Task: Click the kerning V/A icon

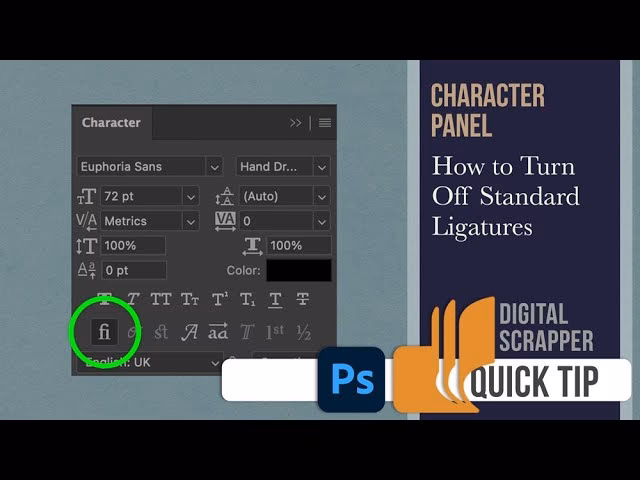Action: 87,221
